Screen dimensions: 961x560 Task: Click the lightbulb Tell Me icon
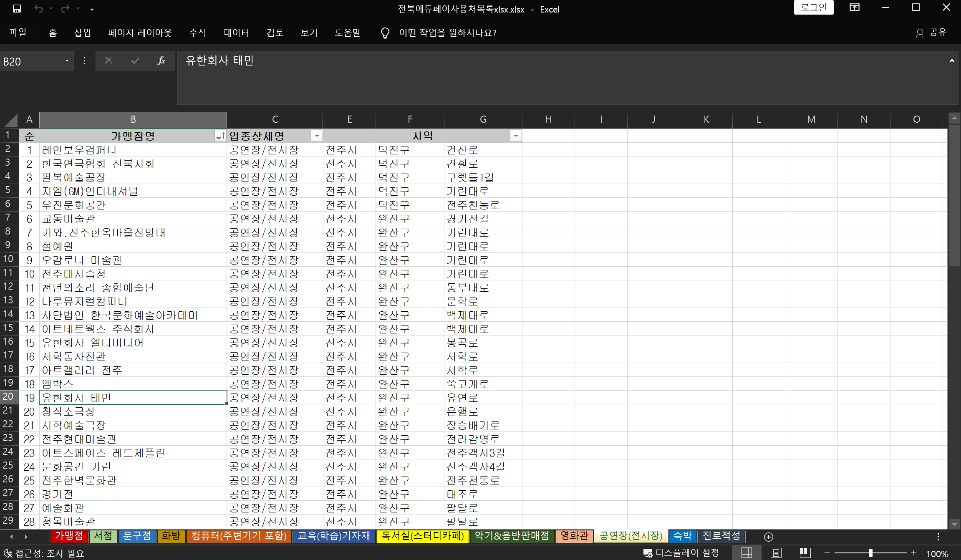[x=385, y=33]
